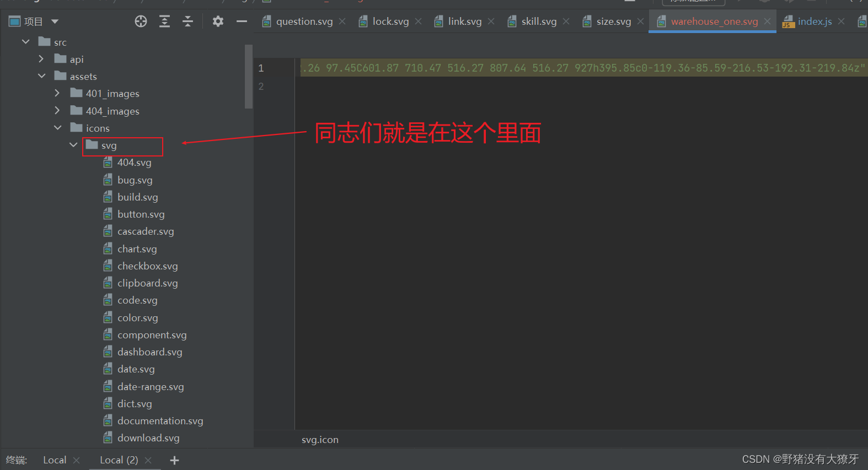Viewport: 868px width, 470px height.
Task: Close the link.svg tab
Action: coord(491,21)
